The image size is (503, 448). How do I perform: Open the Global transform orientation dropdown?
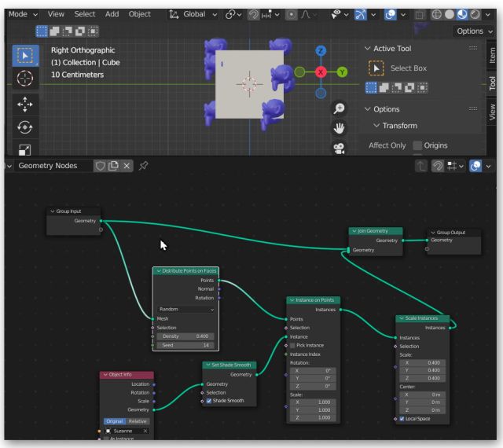click(x=193, y=14)
